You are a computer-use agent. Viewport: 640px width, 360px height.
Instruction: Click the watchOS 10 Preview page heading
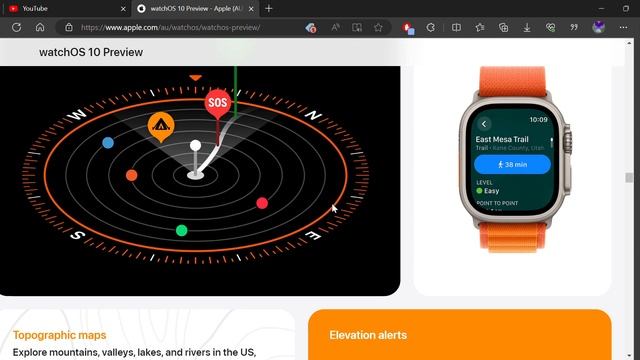(91, 52)
